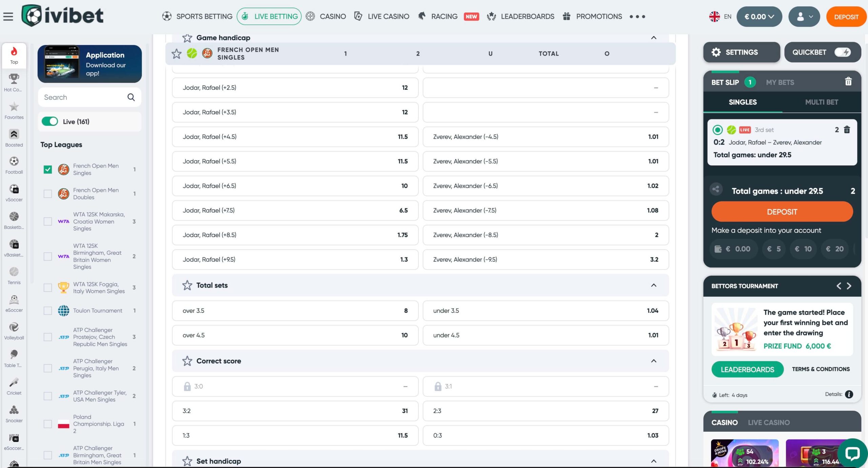Collapse the Game handicap section
The image size is (868, 468).
pyautogui.click(x=653, y=38)
